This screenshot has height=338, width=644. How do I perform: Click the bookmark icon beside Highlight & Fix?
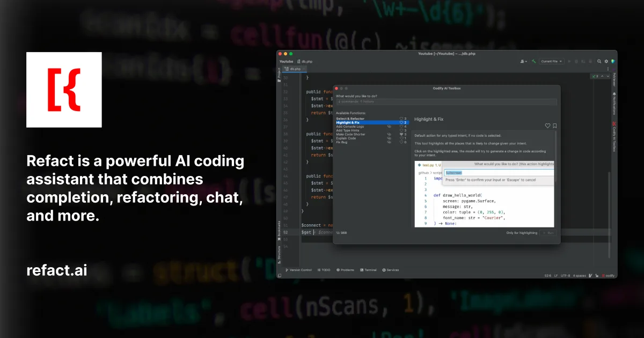pyautogui.click(x=554, y=126)
